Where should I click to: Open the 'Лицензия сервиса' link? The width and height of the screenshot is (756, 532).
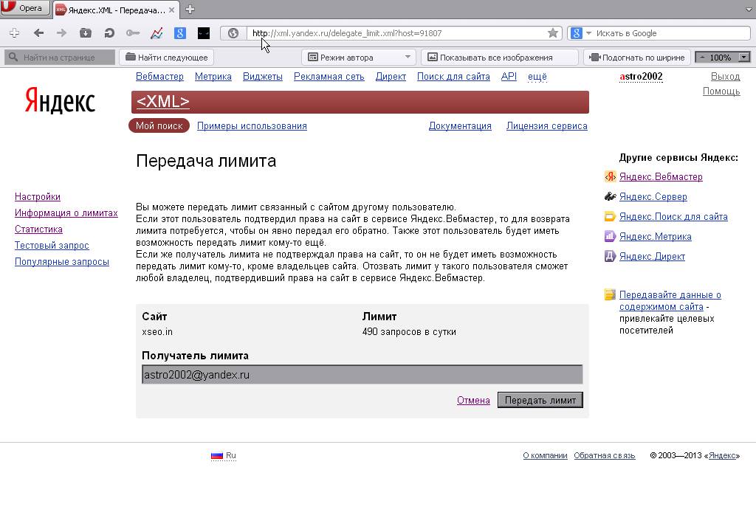click(547, 125)
